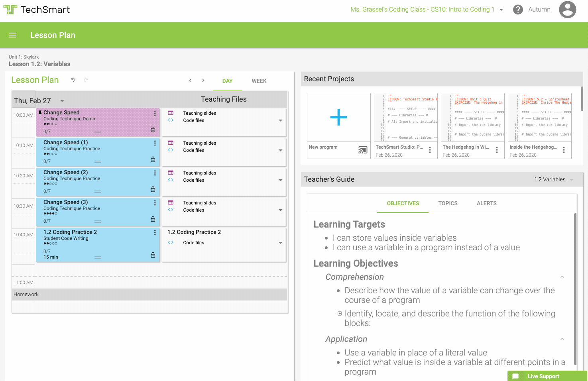This screenshot has height=381, width=588.
Task: Open options menu for Change Speed demo
Action: click(155, 113)
